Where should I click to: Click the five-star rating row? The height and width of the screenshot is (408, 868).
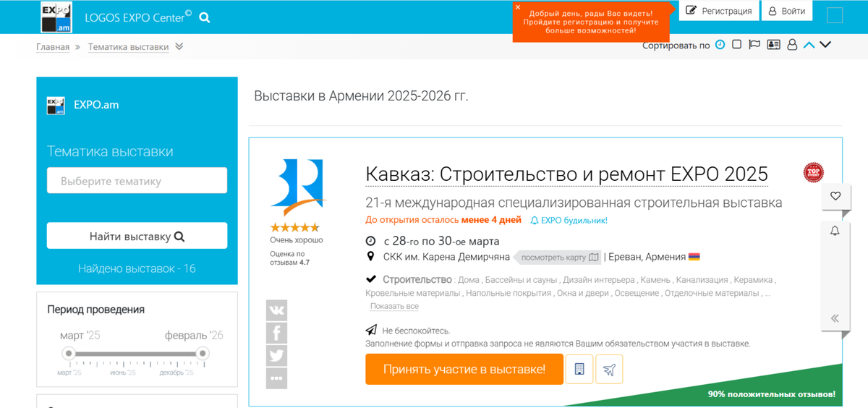(294, 228)
